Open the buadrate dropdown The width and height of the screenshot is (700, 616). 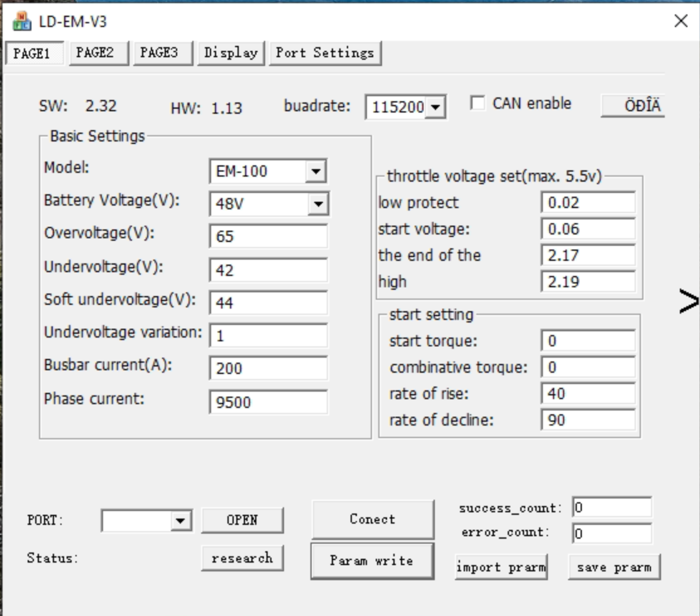coord(435,107)
